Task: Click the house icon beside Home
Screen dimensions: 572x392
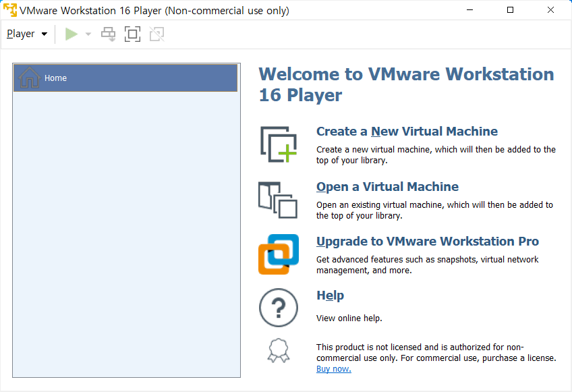Action: click(x=29, y=78)
